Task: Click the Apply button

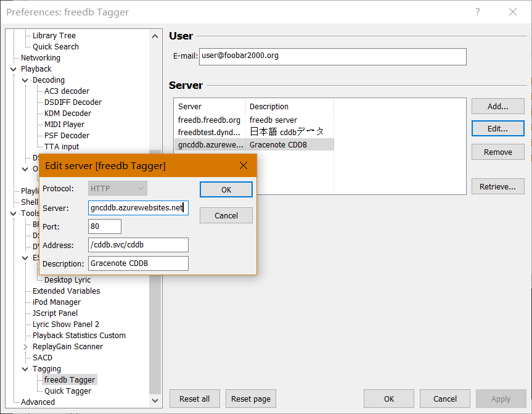Action: (501, 399)
